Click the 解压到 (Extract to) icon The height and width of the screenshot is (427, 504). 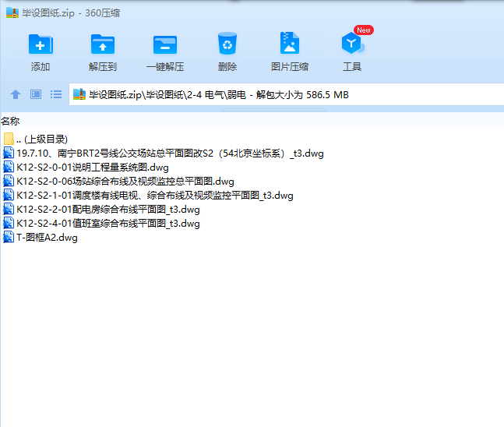(103, 44)
